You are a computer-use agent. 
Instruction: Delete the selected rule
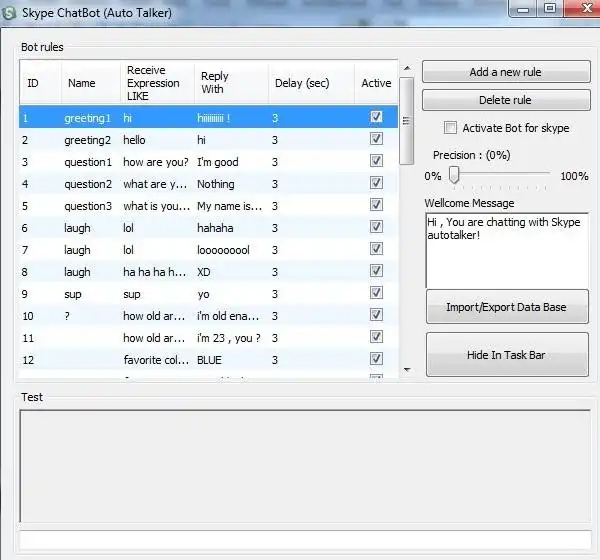(x=506, y=100)
